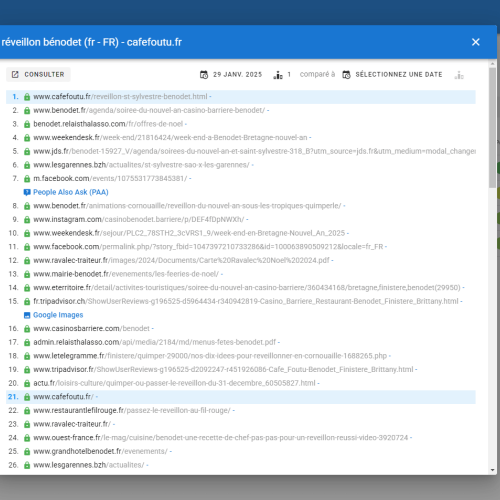Click the Google Images picture icon

[27, 315]
